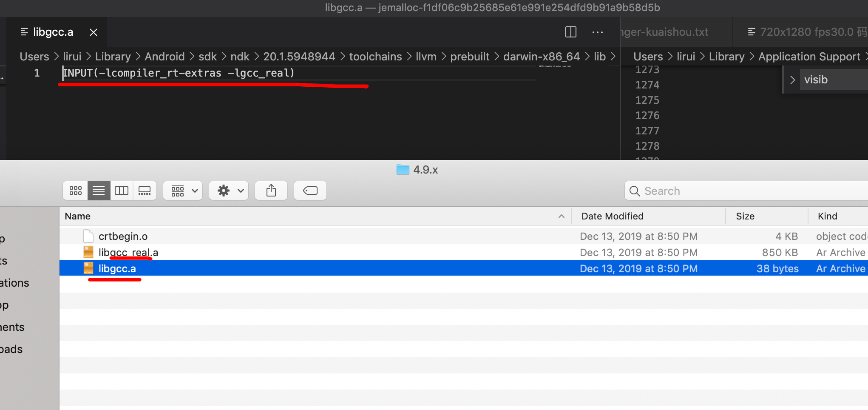
Task: Click the Finder Share button
Action: (271, 191)
